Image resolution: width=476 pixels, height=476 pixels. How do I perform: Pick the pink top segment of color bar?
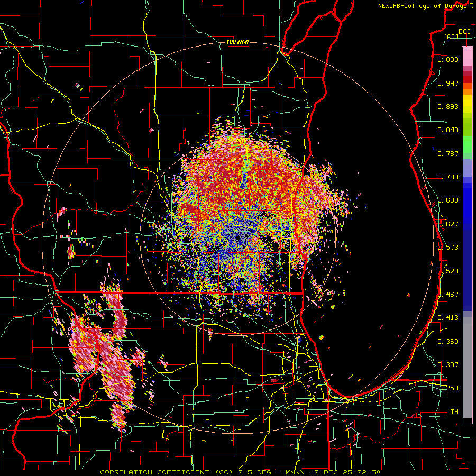coord(467,56)
